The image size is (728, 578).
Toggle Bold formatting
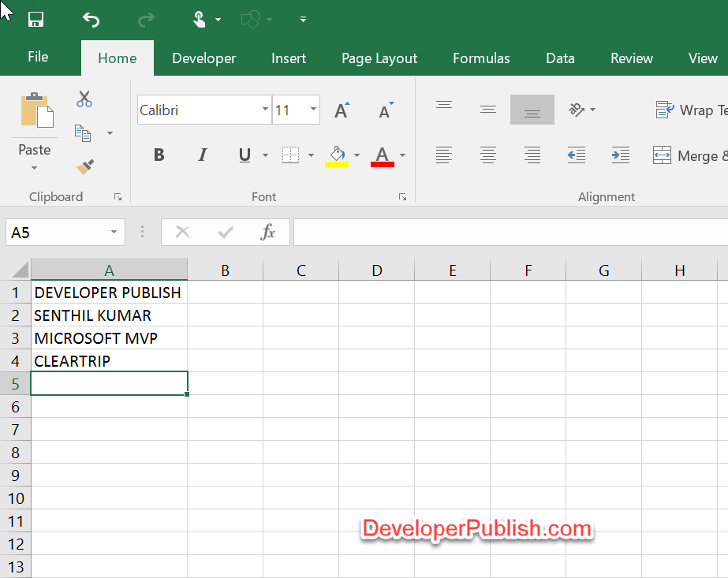click(159, 155)
